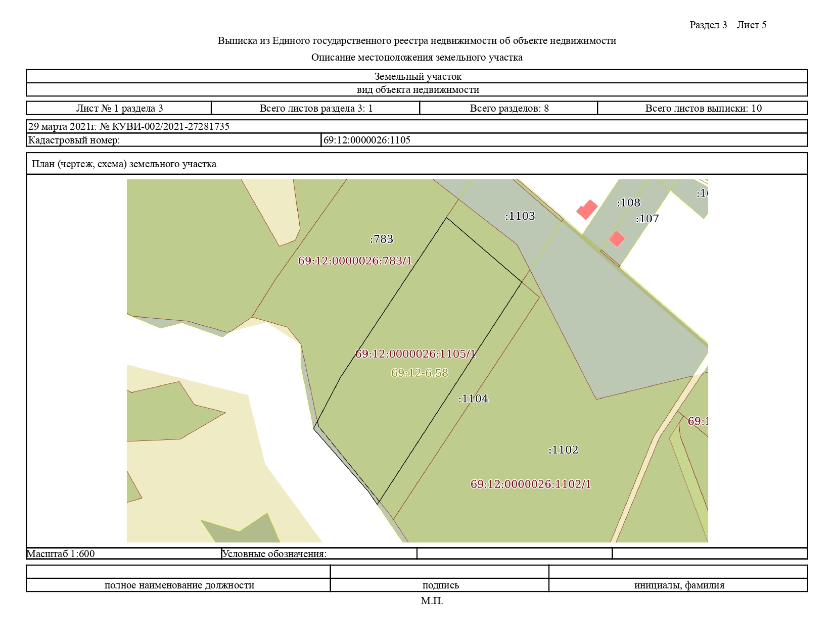Click the 'Условные обозначения:' legend cell
The width and height of the screenshot is (834, 644).
pyautogui.click(x=274, y=554)
